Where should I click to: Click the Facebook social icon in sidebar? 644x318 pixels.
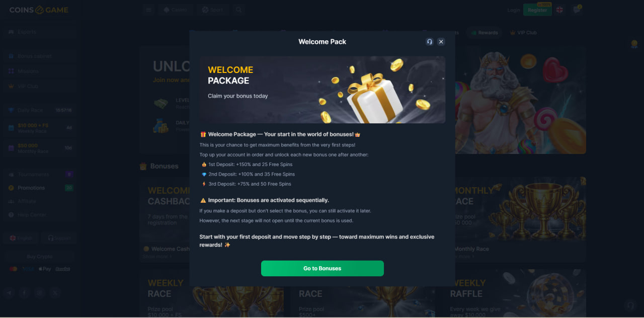pos(24,292)
